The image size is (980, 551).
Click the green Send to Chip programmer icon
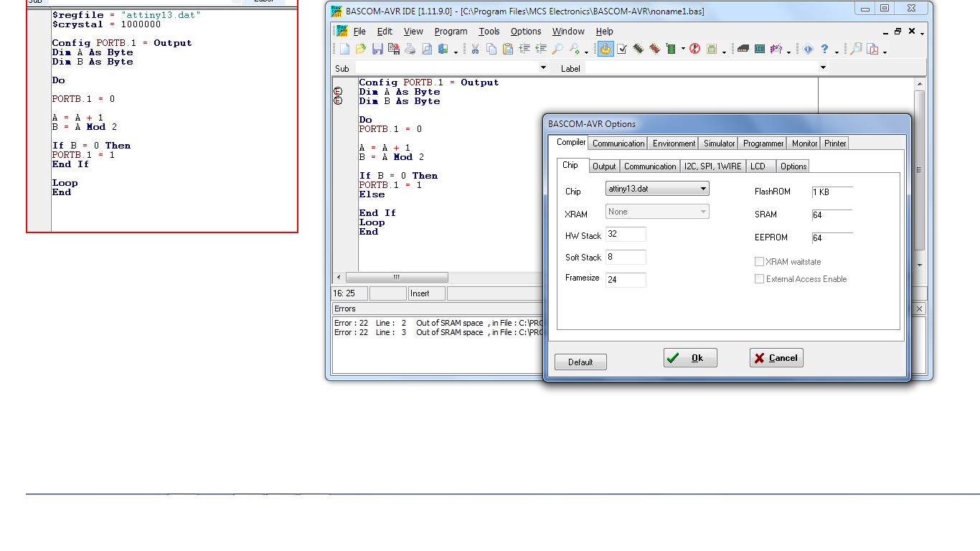tap(671, 49)
